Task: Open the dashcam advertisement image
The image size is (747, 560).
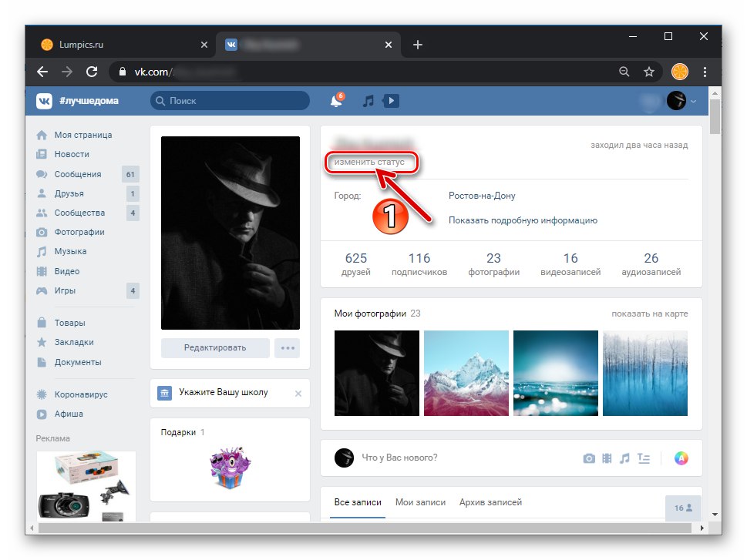Action: [86, 486]
